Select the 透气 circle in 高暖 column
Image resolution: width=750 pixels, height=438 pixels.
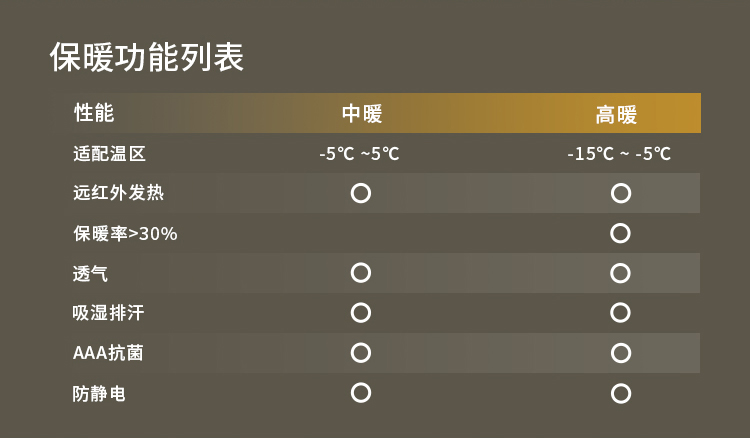click(x=621, y=273)
